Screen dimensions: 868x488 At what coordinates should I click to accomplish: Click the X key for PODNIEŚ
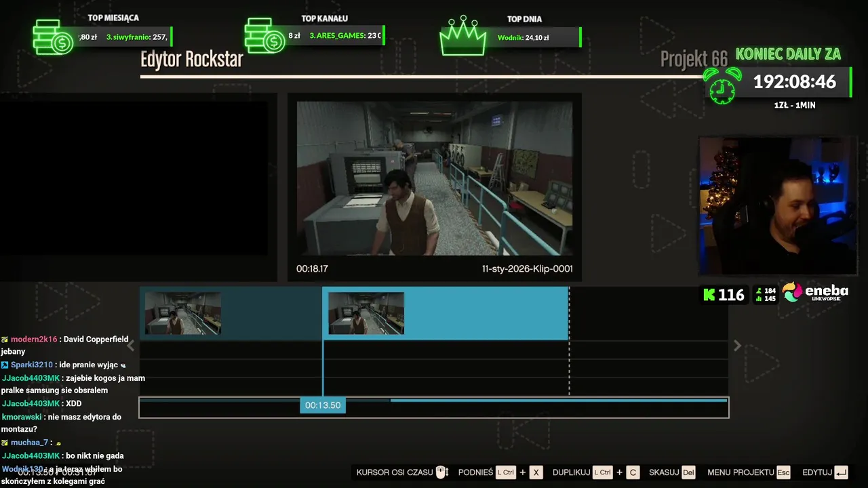[536, 472]
